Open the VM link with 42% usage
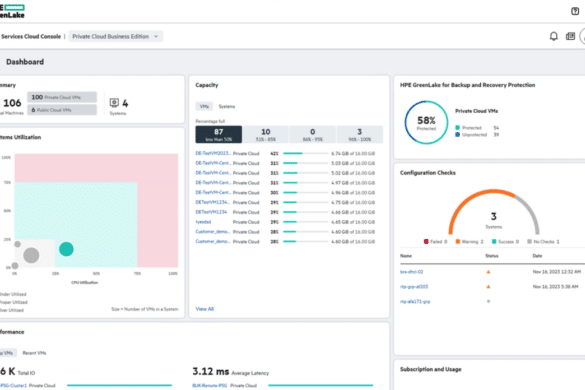This screenshot has height=390, width=585. point(213,153)
